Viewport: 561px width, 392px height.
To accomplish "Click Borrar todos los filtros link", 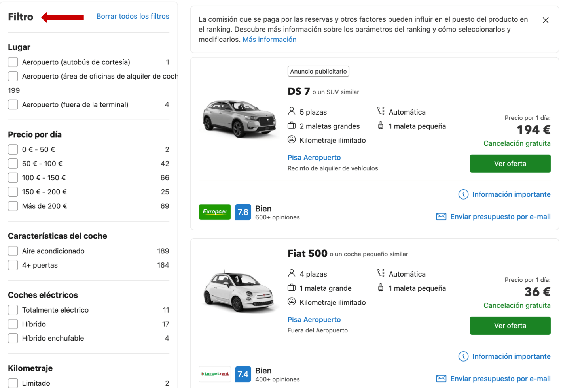I will [x=133, y=16].
